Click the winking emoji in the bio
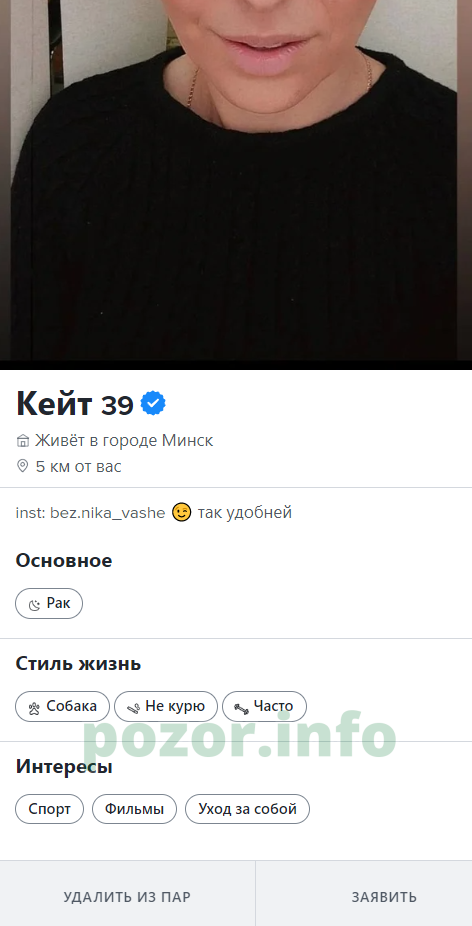This screenshot has height=926, width=472. (x=181, y=512)
